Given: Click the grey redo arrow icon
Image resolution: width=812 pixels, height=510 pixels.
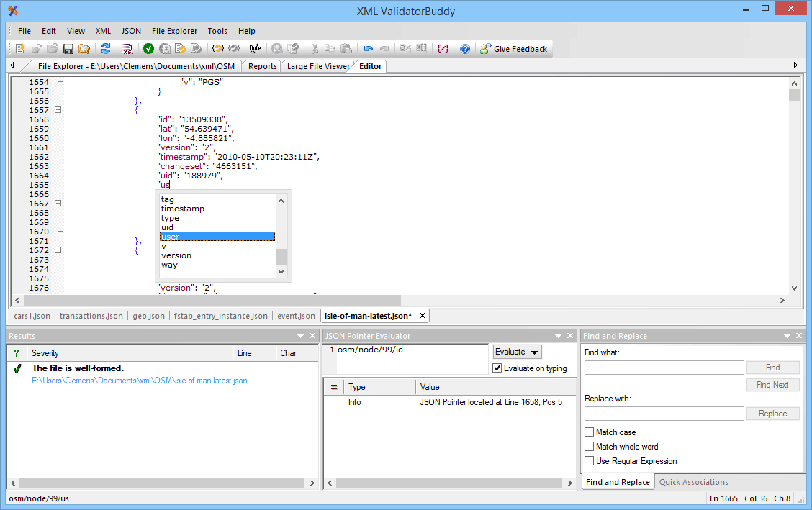Looking at the screenshot, I should [384, 49].
